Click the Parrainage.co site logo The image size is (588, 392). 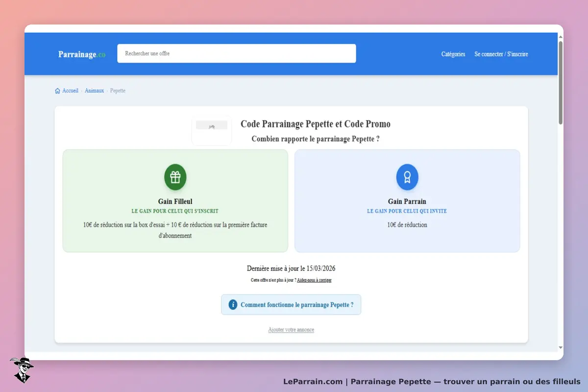82,54
